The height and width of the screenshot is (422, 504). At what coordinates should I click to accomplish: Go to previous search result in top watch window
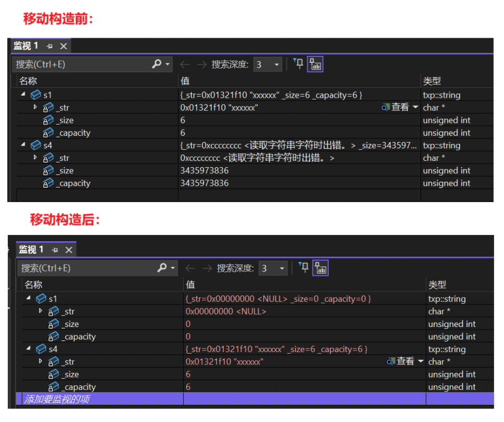click(185, 65)
